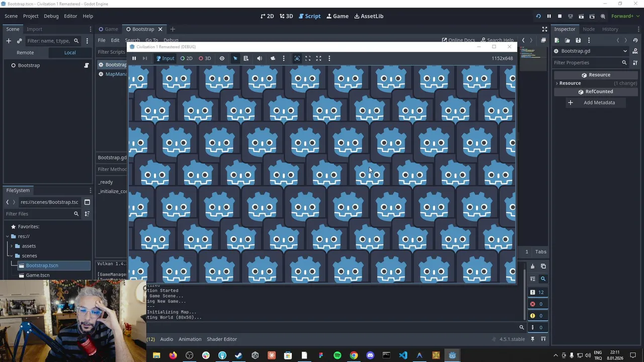This screenshot has height=362, width=644.
Task: Collapse the scenes folder
Action: [11, 256]
